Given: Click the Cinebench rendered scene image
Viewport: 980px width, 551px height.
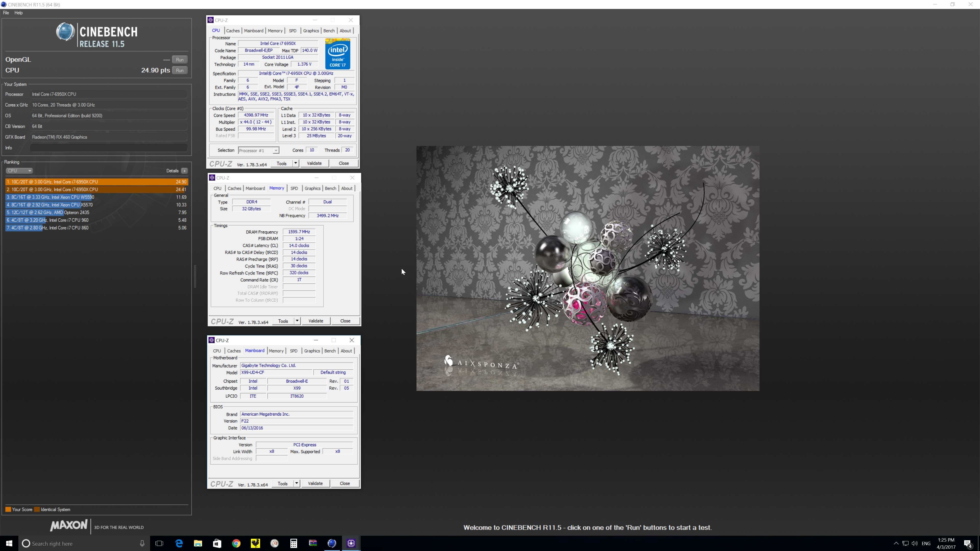Looking at the screenshot, I should (x=588, y=268).
